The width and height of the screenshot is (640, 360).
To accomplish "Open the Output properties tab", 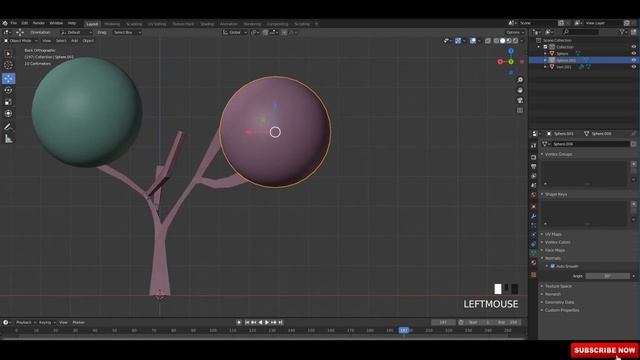I will point(533,167).
